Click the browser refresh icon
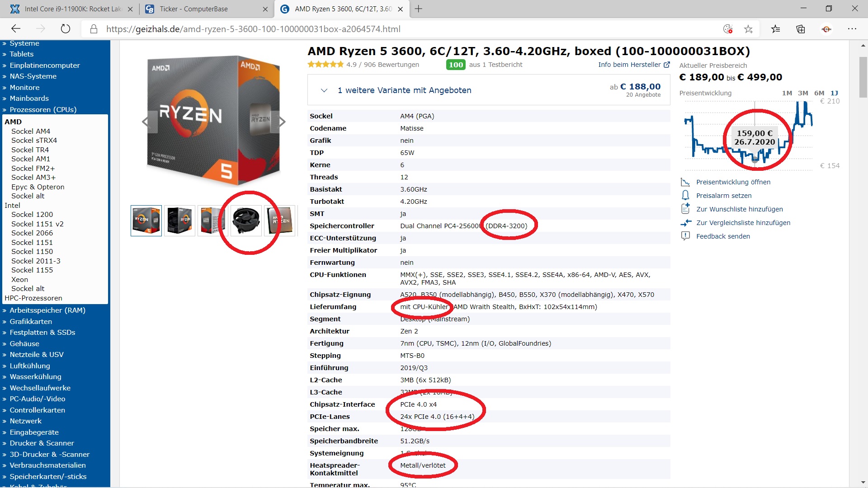 66,29
